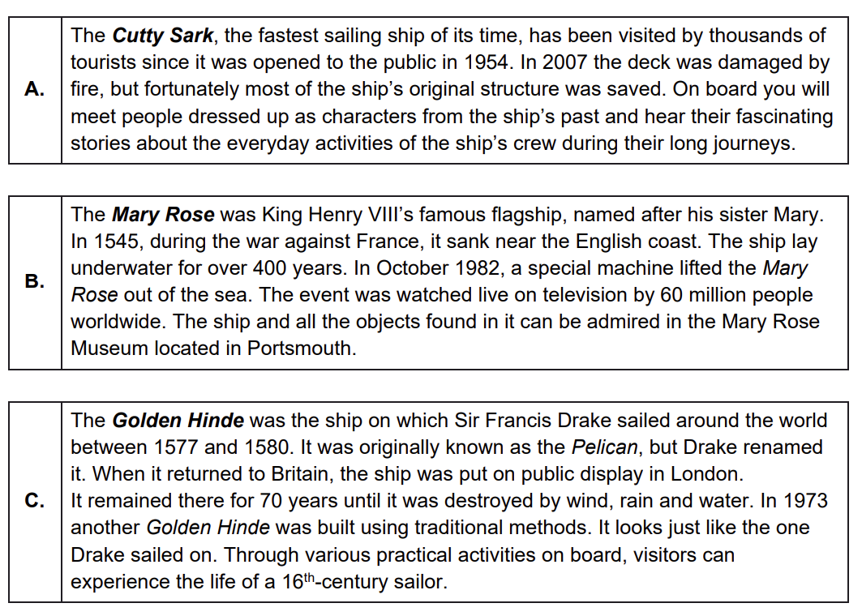The image size is (862, 616).
Task: Click the letter A row label
Action: pos(34,89)
